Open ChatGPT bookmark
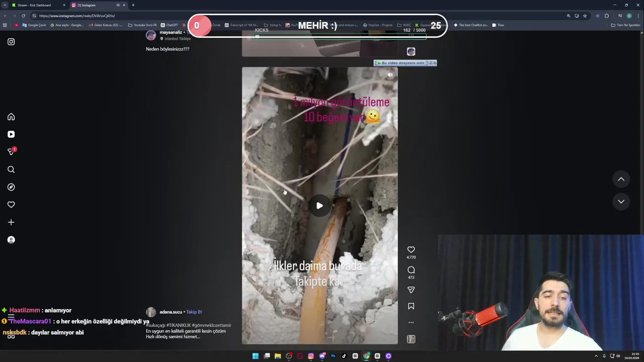 click(170, 25)
